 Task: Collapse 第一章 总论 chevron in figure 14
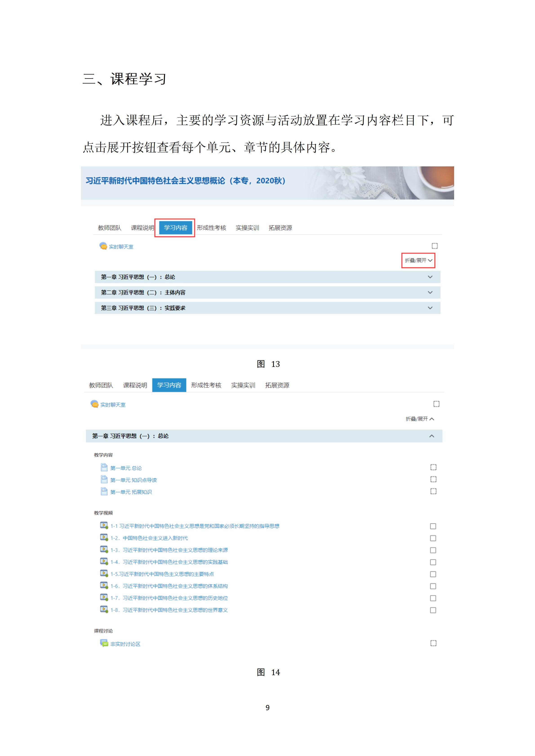[432, 436]
